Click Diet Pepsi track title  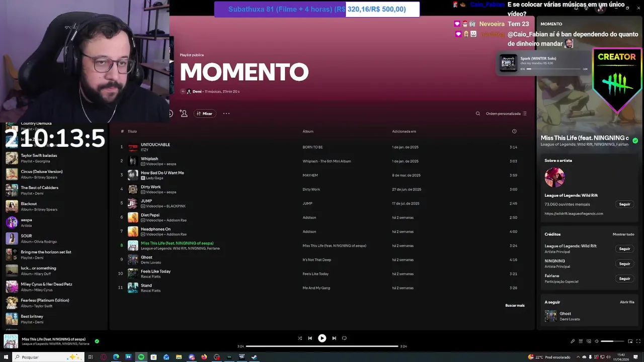150,215
